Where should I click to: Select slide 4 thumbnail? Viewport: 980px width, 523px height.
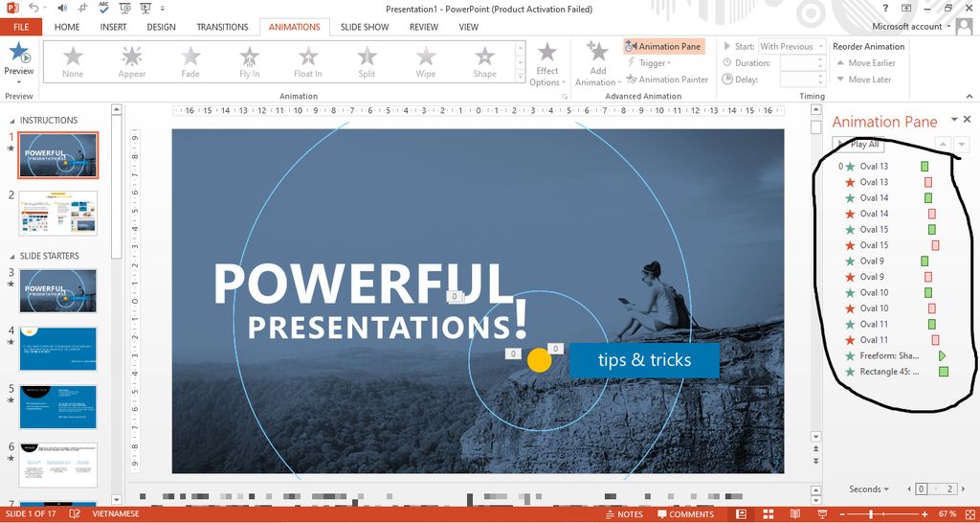pos(58,349)
